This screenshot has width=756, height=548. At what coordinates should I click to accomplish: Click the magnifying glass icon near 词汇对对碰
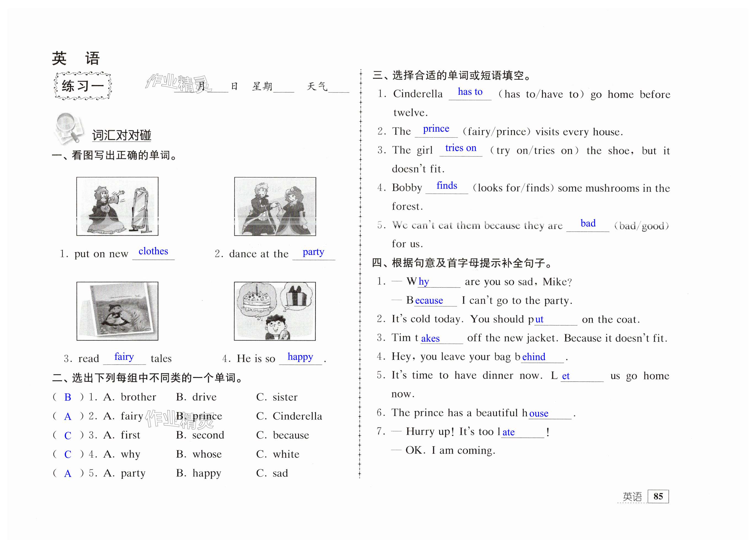point(68,128)
